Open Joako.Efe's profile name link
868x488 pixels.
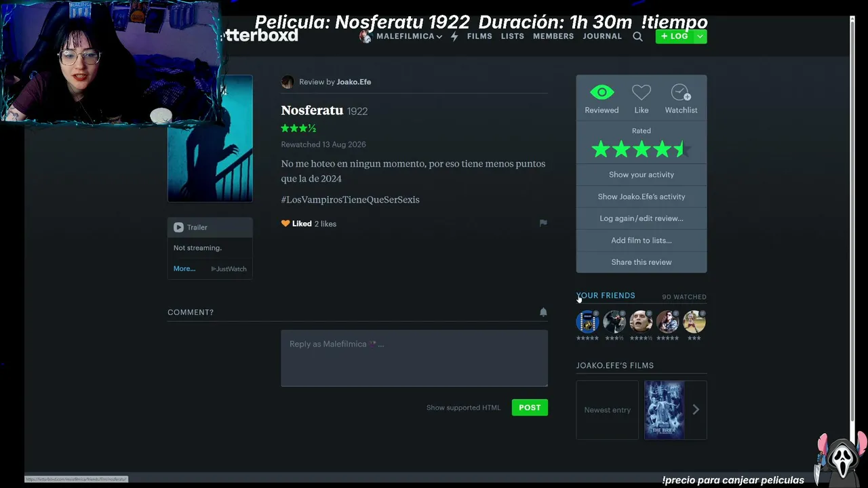(354, 82)
